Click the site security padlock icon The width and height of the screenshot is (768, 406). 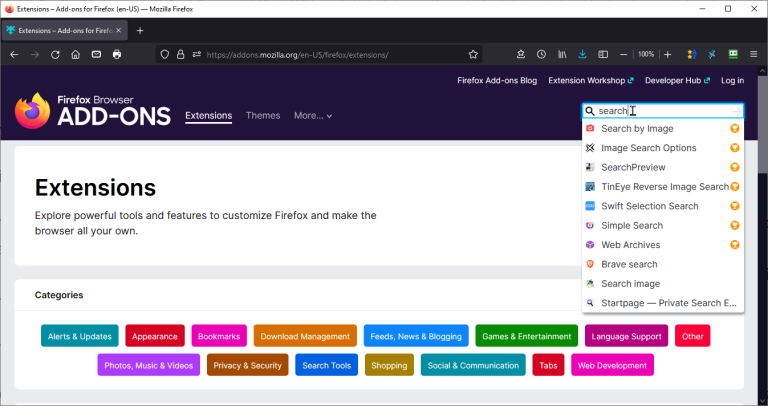coord(180,55)
